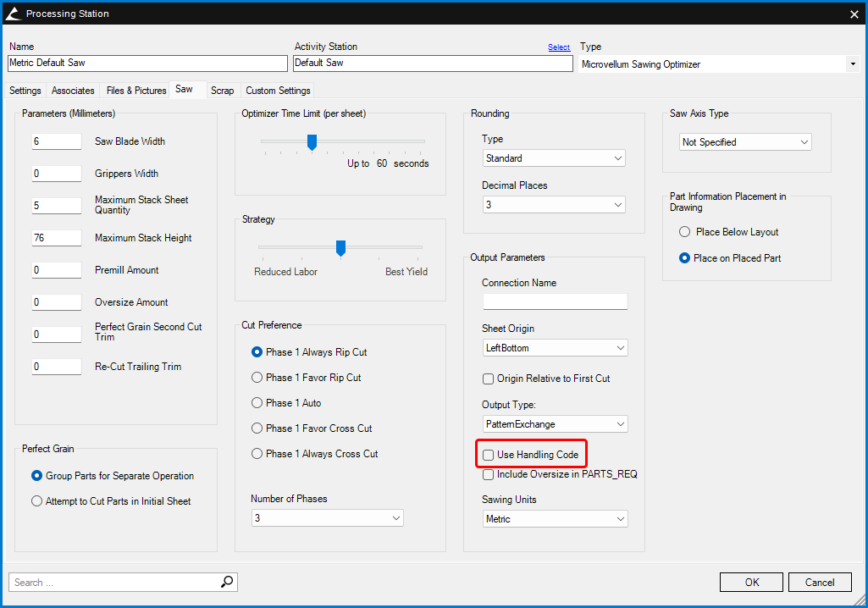The width and height of the screenshot is (868, 608).
Task: Close the Processing Station dialog
Action: click(x=854, y=14)
